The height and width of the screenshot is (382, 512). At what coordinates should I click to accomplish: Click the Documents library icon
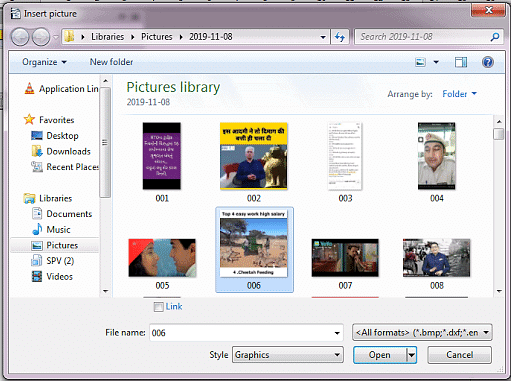tap(37, 214)
